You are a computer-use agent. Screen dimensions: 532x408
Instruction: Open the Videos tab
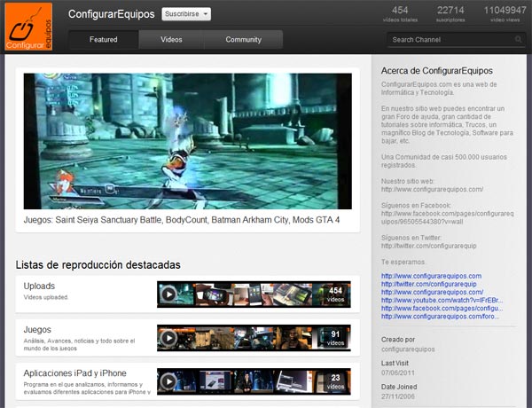pyautogui.click(x=171, y=39)
